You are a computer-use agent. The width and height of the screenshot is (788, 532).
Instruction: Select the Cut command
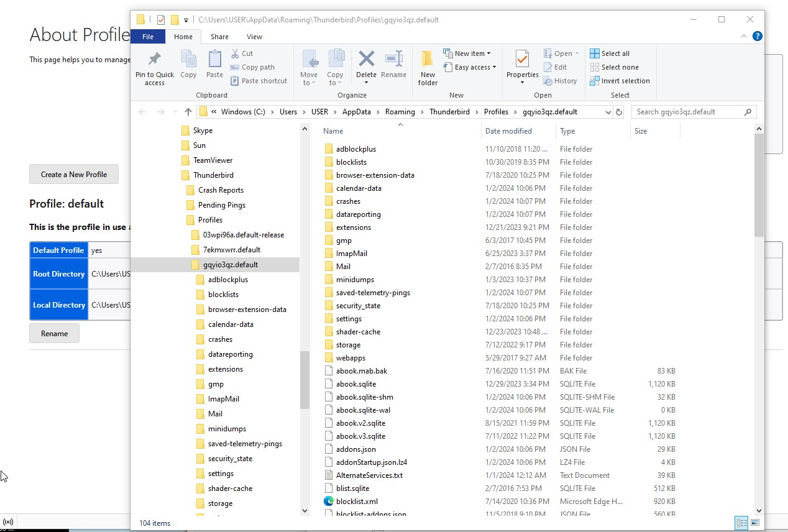pos(242,53)
